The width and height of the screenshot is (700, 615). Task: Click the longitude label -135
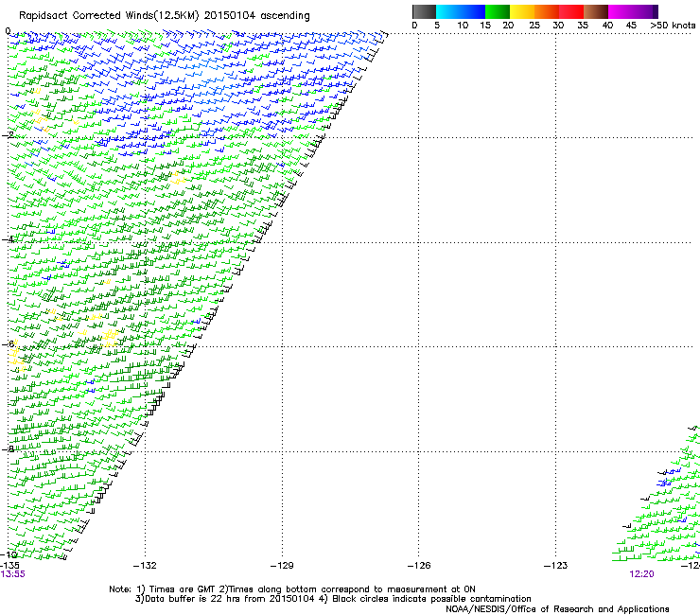[x=9, y=566]
